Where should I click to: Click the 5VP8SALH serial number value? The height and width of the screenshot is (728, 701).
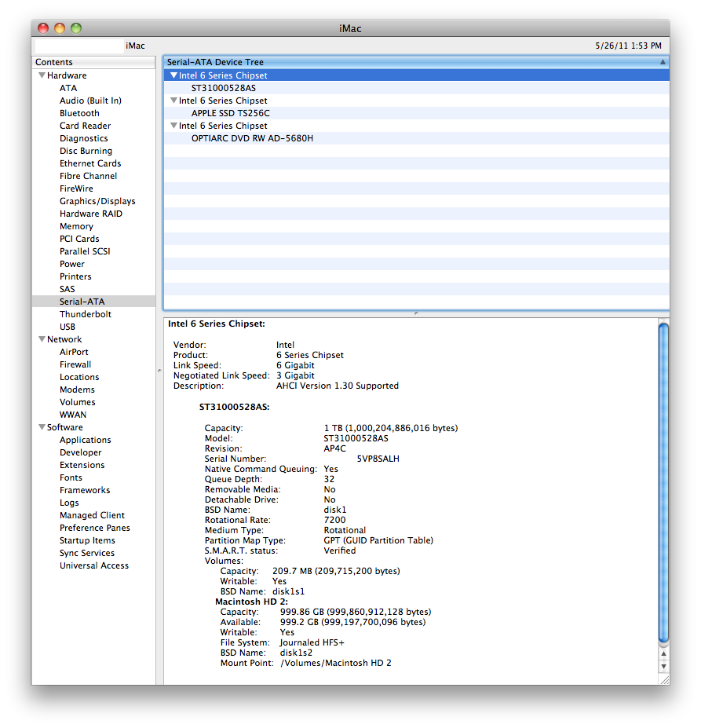tap(378, 459)
